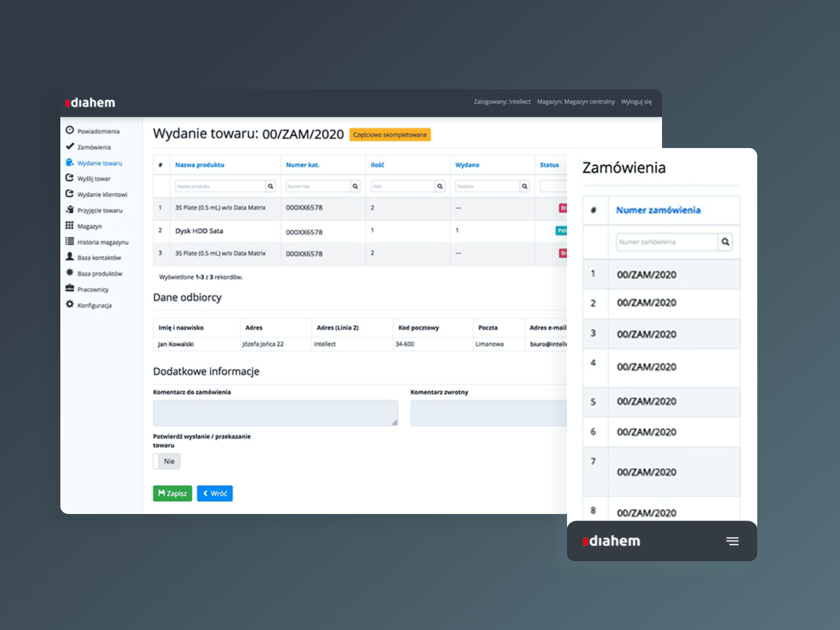Sort orders by Numer zamówienia header

pyautogui.click(x=658, y=210)
